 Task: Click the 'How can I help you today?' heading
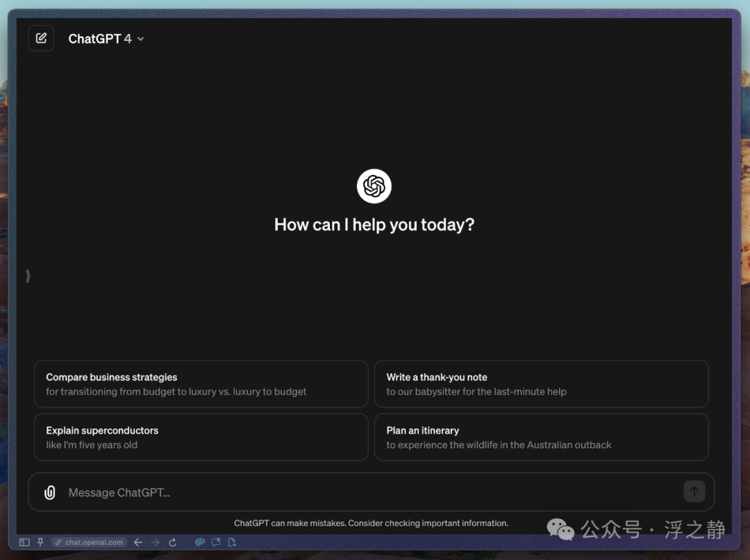click(x=374, y=225)
